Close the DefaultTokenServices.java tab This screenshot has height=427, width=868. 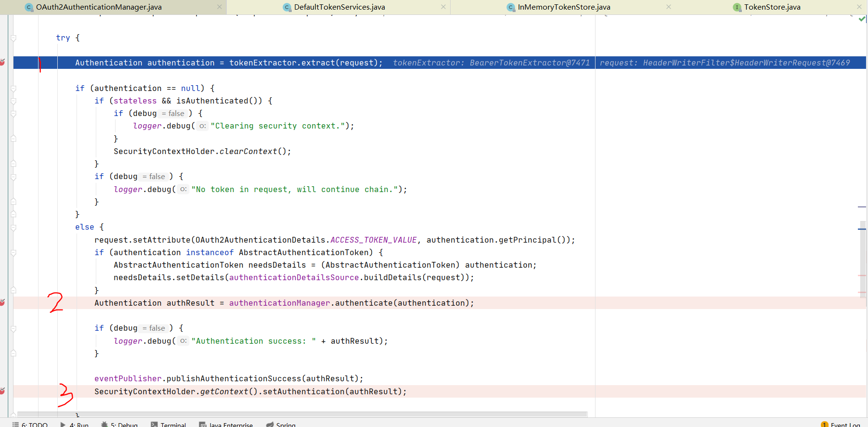[x=443, y=7]
